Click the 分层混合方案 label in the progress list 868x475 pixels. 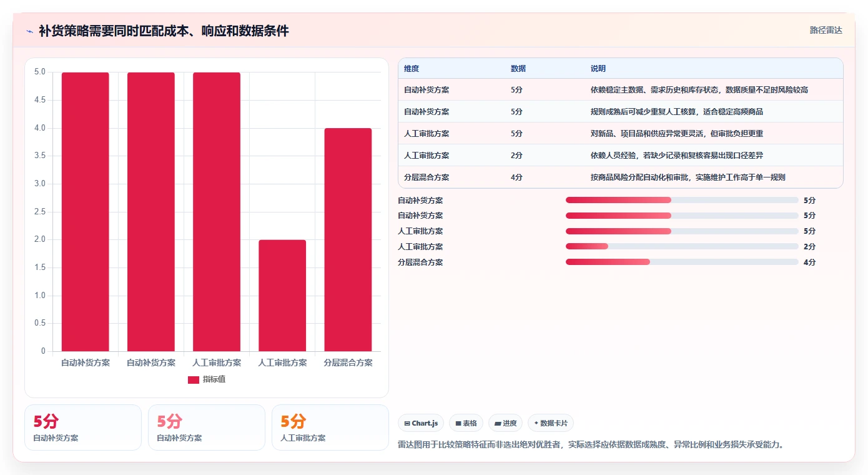click(420, 262)
